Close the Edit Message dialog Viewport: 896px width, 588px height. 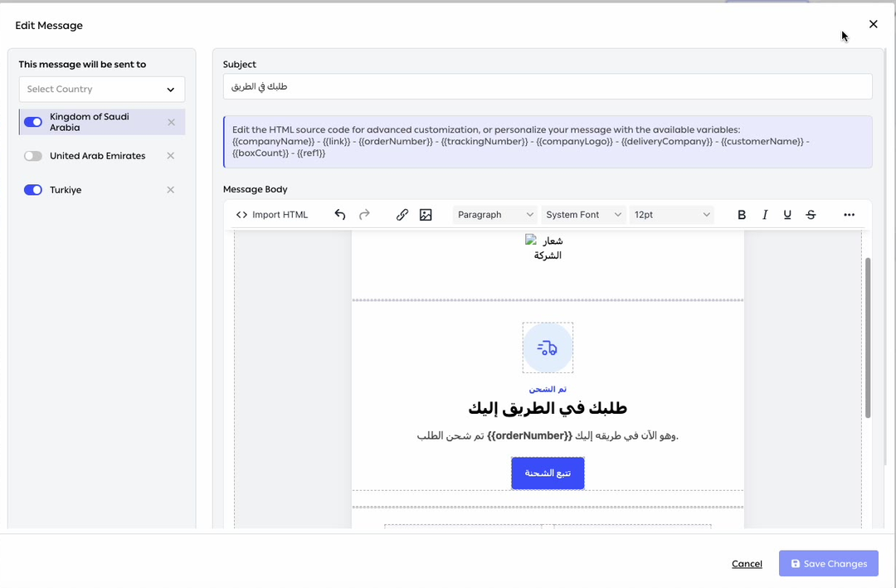coord(873,24)
